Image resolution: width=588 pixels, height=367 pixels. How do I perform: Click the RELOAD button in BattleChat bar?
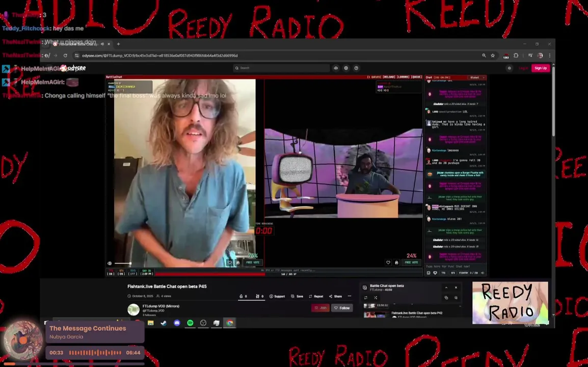pos(388,77)
